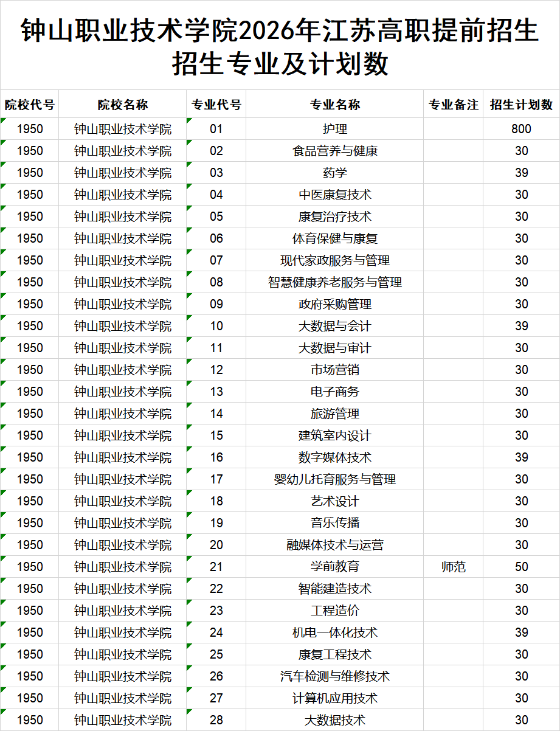Select the 招生计划数 column header
Viewport: 560px width, 731px height.
(522, 104)
